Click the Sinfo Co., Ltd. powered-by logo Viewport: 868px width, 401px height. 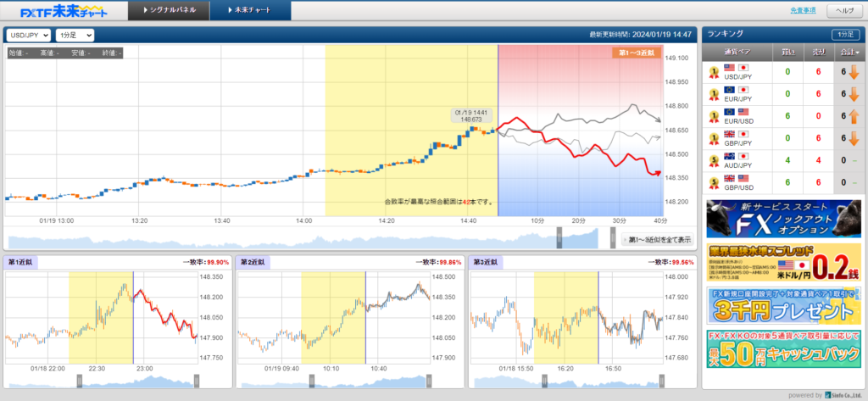843,395
